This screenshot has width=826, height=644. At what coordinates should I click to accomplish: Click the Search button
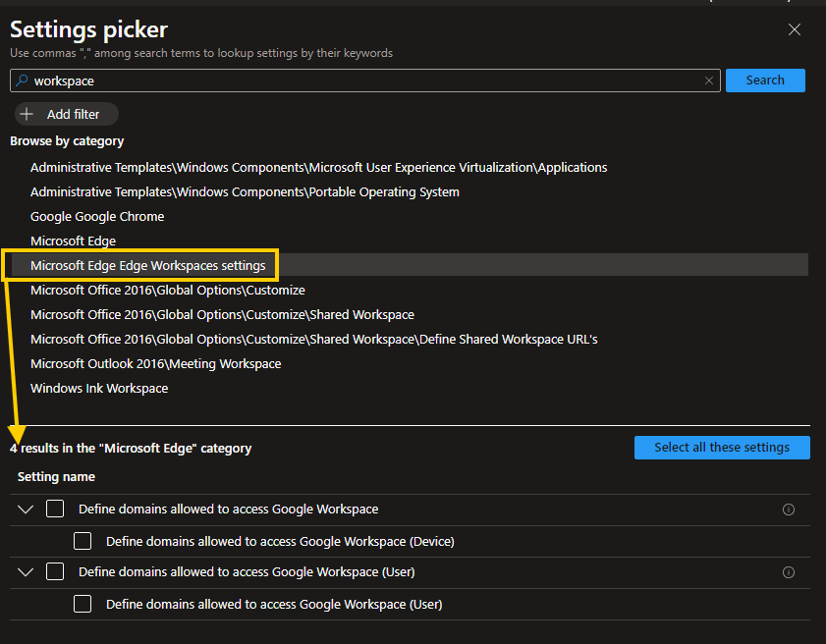[x=765, y=80]
